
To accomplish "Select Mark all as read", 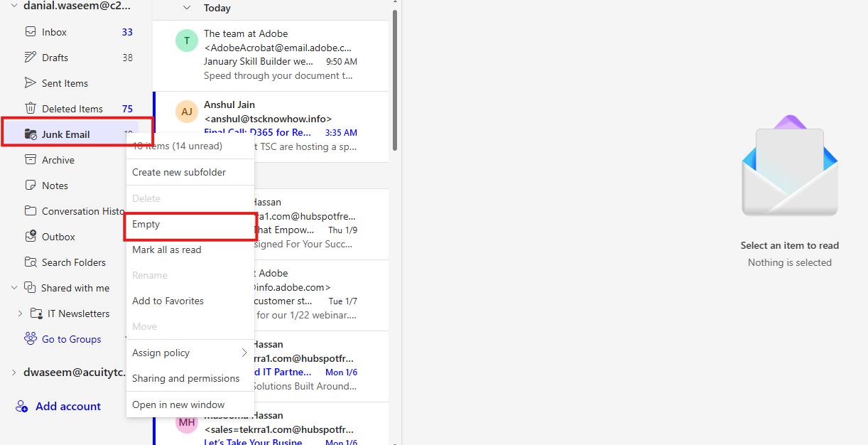I will pyautogui.click(x=167, y=250).
